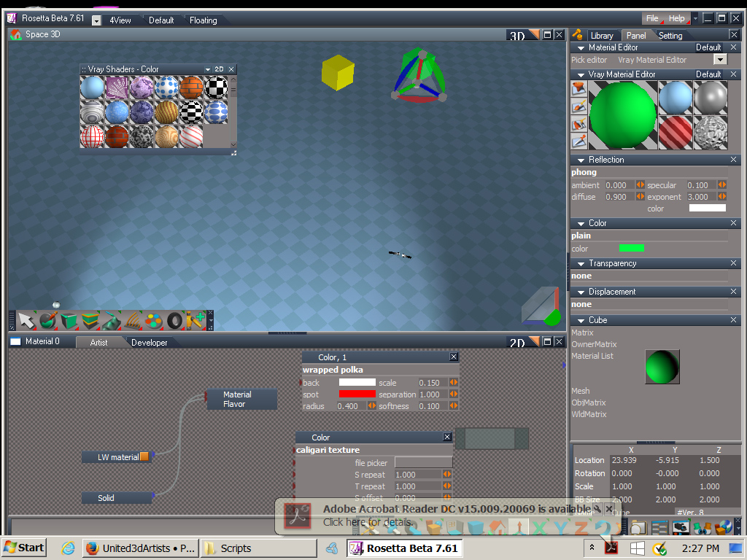Collapse the Vray Material Editor section
This screenshot has width=747, height=560.
581,75
